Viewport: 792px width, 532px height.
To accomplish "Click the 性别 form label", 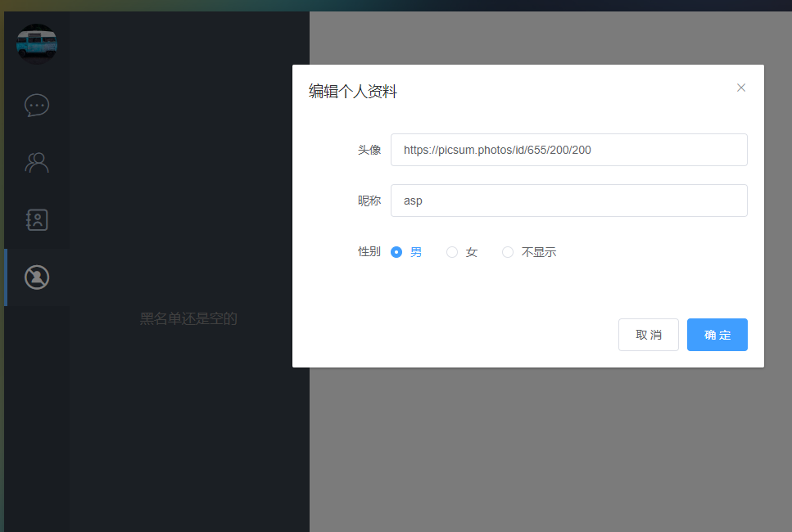I will pos(369,251).
